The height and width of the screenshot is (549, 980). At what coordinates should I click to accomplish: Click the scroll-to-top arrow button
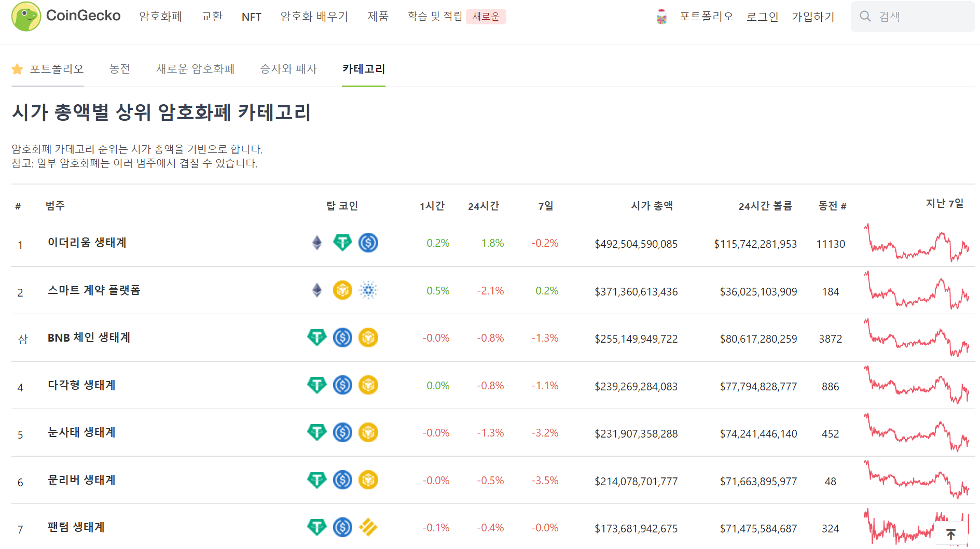pos(950,534)
